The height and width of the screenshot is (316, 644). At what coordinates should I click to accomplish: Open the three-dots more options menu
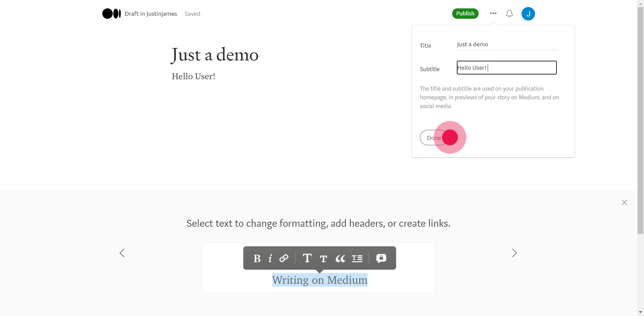[493, 13]
